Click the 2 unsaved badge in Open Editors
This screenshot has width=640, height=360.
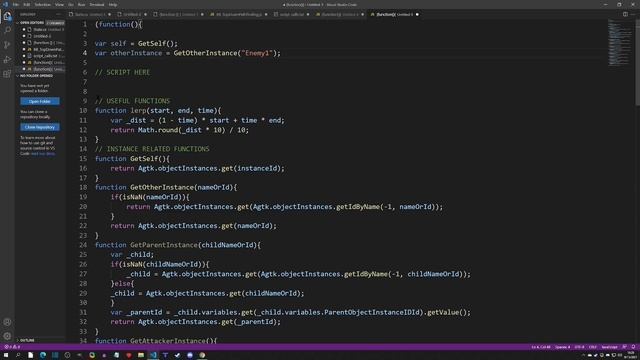[x=55, y=23]
